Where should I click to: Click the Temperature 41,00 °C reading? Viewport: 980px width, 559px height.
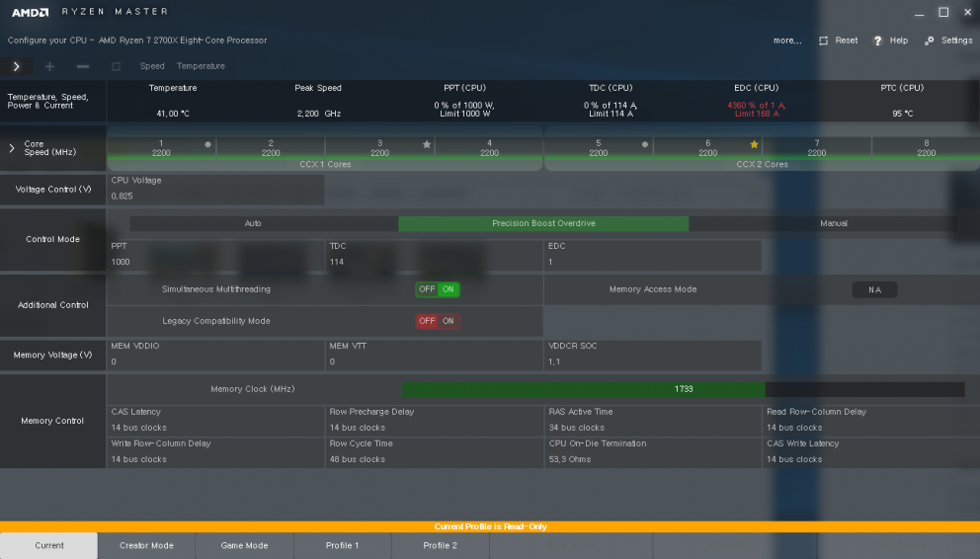point(173,114)
